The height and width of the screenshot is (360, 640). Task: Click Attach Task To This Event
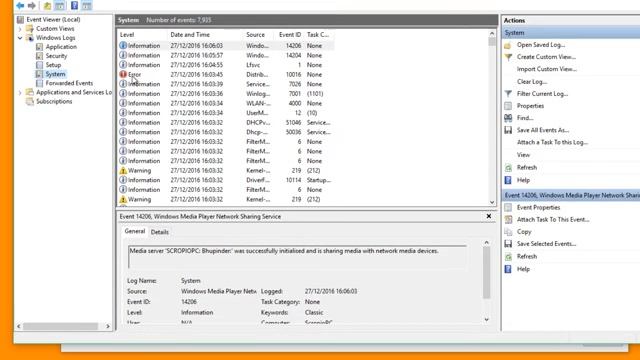[x=553, y=220]
